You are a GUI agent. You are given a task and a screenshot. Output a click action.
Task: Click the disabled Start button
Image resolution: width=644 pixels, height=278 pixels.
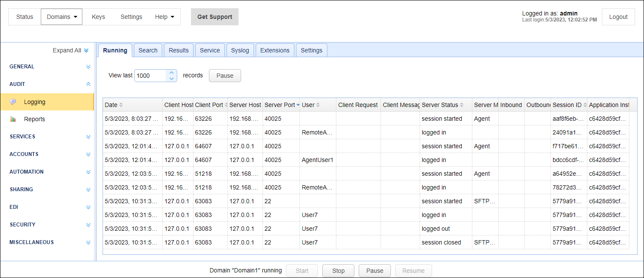302,271
